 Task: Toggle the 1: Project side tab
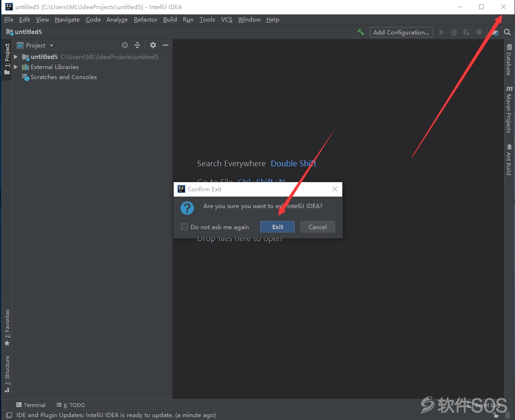[x=7, y=59]
